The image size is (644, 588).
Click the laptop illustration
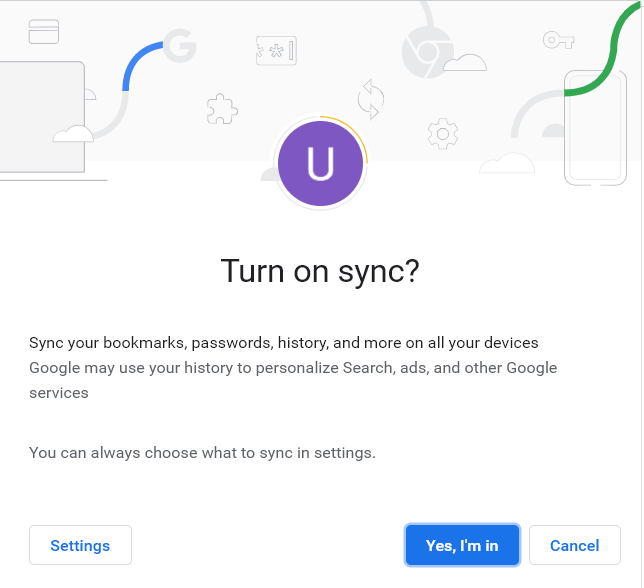tap(43, 121)
